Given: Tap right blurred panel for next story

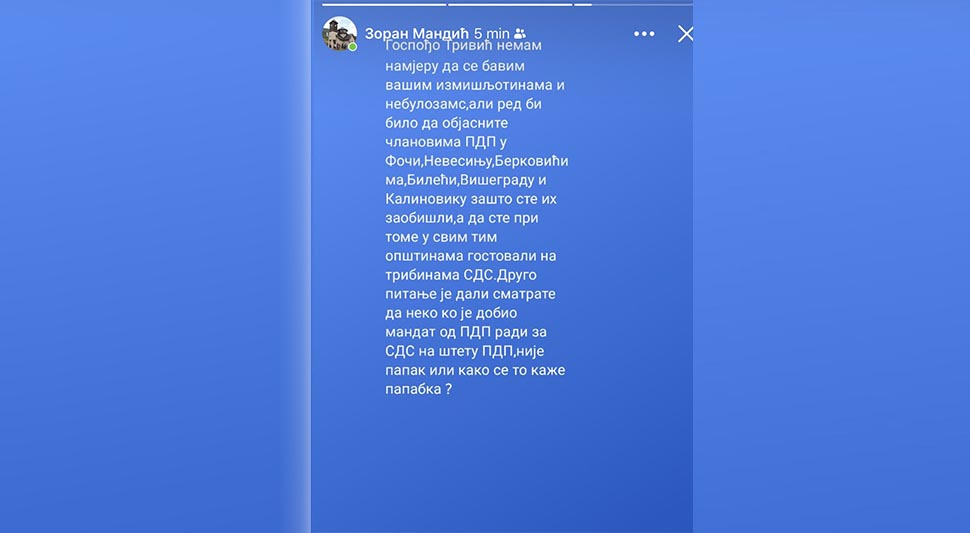Looking at the screenshot, I should [x=831, y=266].
